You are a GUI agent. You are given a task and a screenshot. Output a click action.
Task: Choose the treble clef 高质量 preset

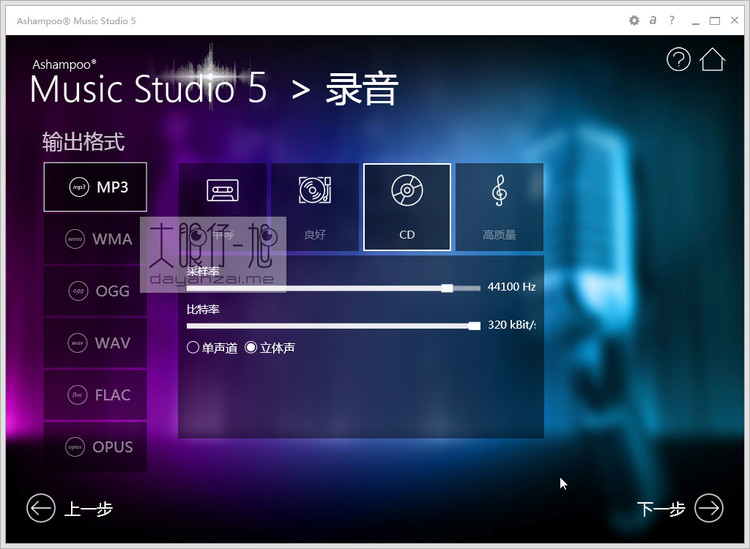point(499,207)
